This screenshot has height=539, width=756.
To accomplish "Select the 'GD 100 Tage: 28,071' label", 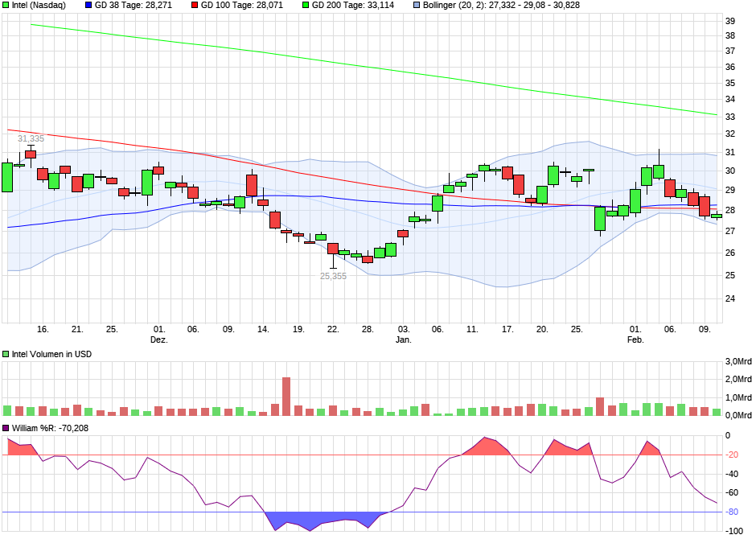I will coord(241,6).
